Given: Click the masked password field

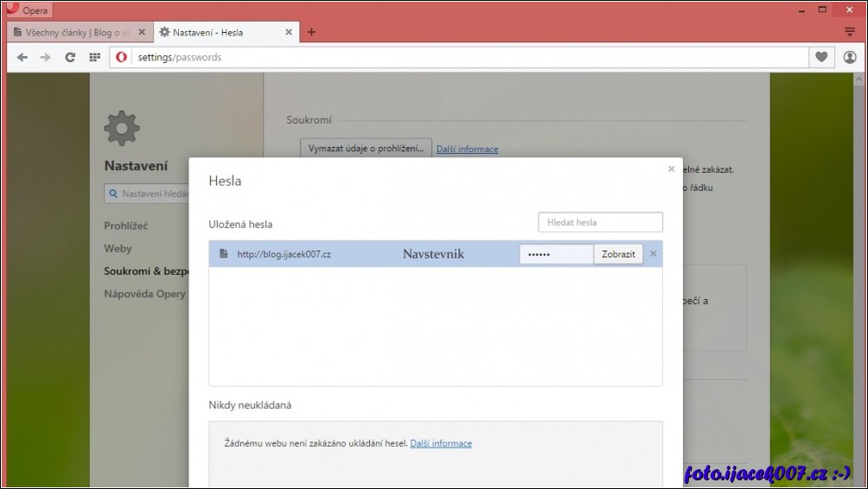Looking at the screenshot, I should [556, 254].
